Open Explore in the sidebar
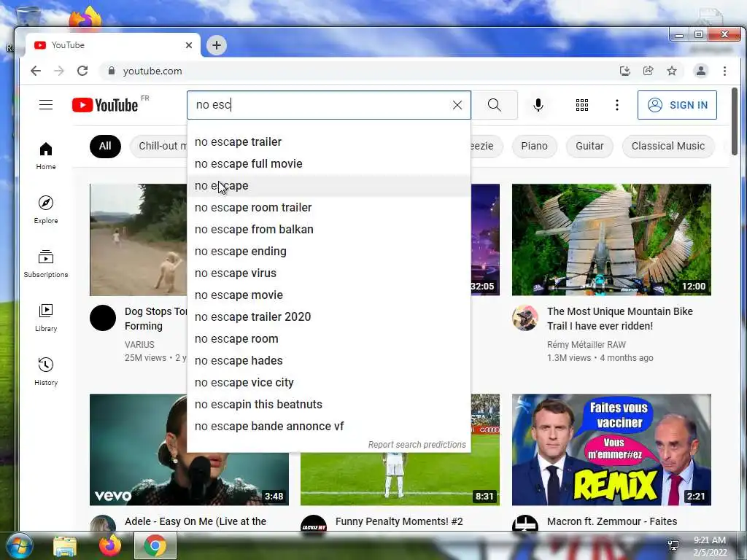 [46, 210]
